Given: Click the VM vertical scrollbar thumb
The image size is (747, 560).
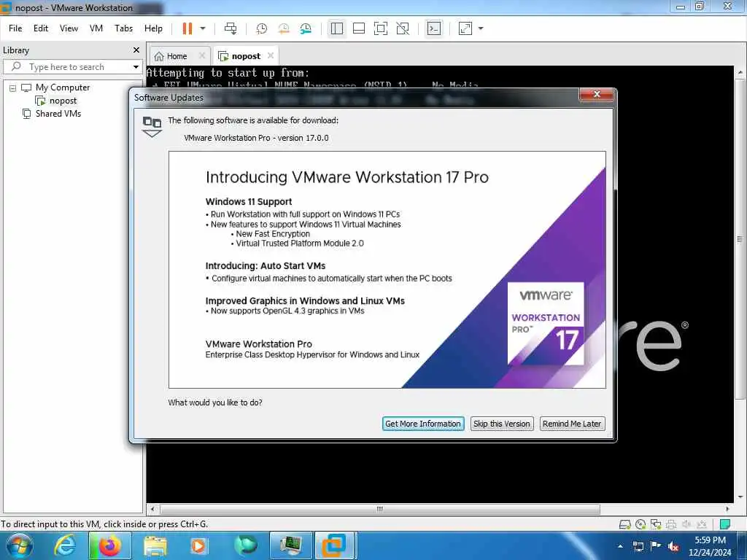Looking at the screenshot, I should tap(740, 238).
